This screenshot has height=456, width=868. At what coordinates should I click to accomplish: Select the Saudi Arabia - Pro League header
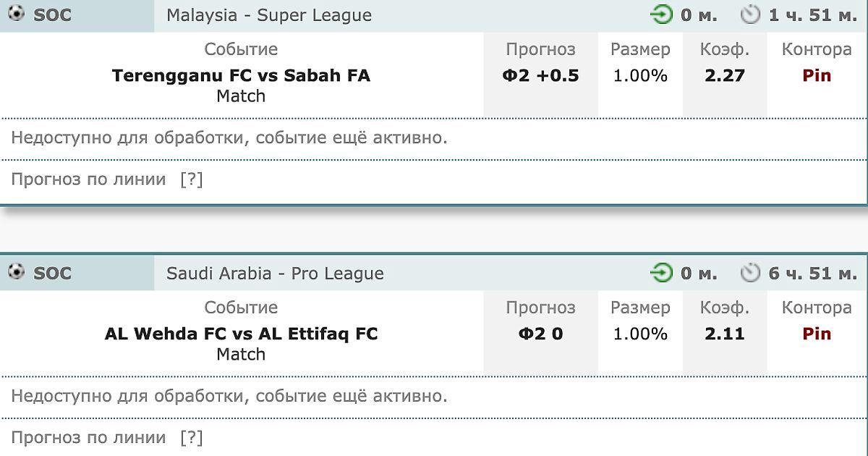coord(275,274)
